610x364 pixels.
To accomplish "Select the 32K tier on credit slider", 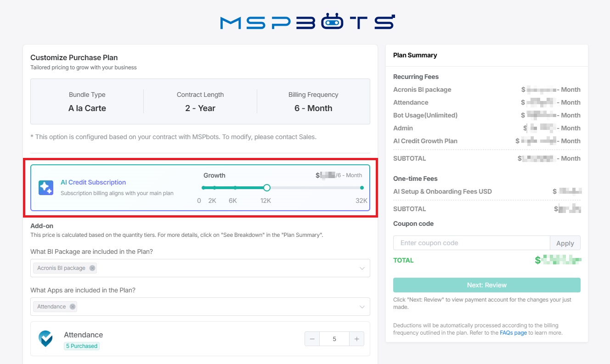I will [x=362, y=188].
